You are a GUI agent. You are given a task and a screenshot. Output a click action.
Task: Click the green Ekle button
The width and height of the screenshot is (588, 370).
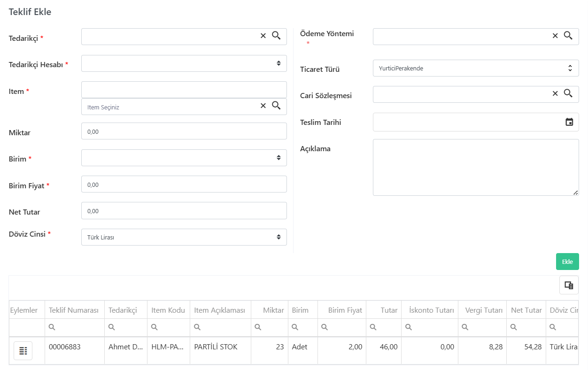point(567,262)
